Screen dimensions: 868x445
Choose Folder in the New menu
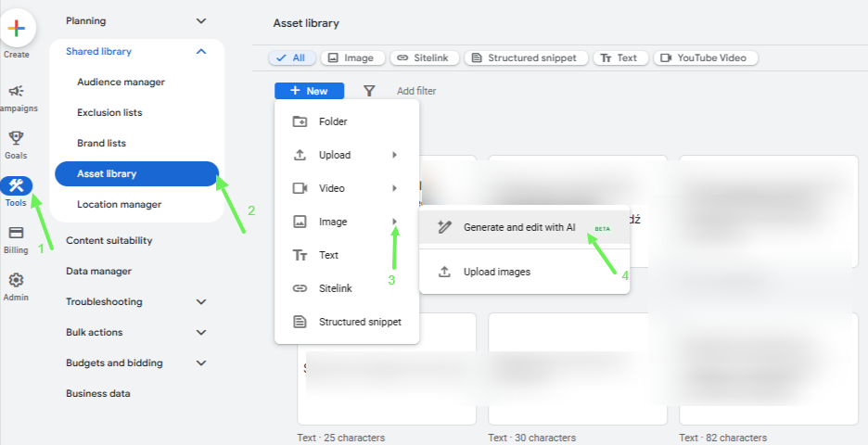pos(333,121)
